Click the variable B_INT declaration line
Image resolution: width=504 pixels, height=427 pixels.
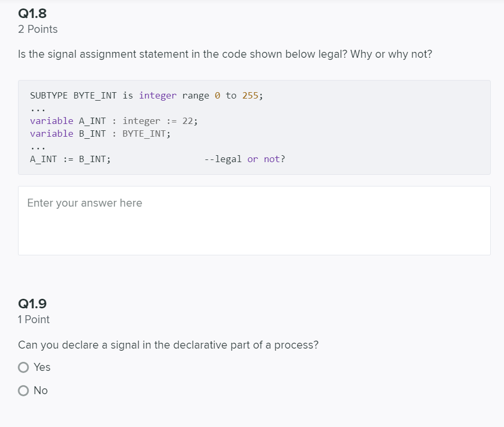(x=100, y=134)
